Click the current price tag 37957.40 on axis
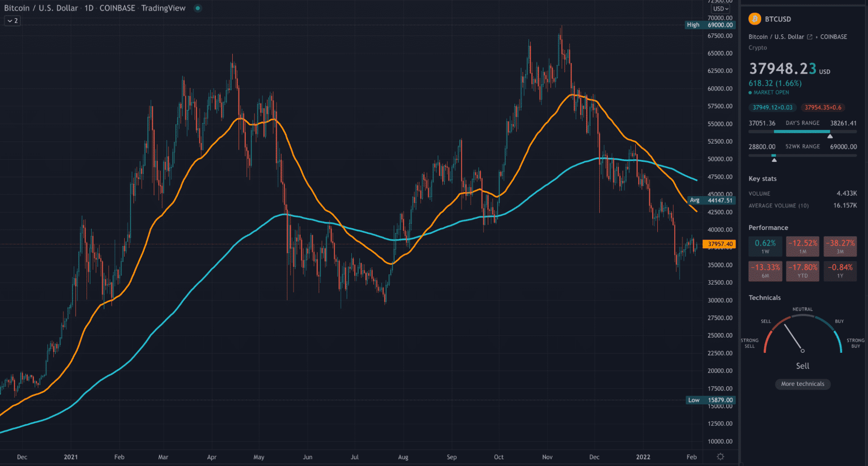 [719, 244]
